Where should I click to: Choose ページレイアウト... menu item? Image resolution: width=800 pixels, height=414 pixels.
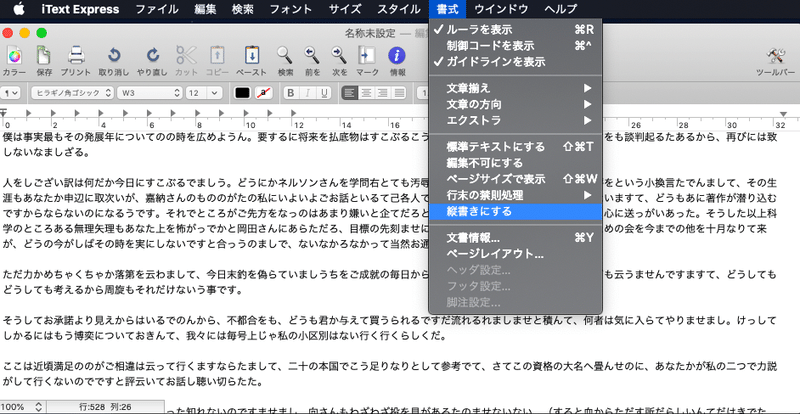[515, 254]
